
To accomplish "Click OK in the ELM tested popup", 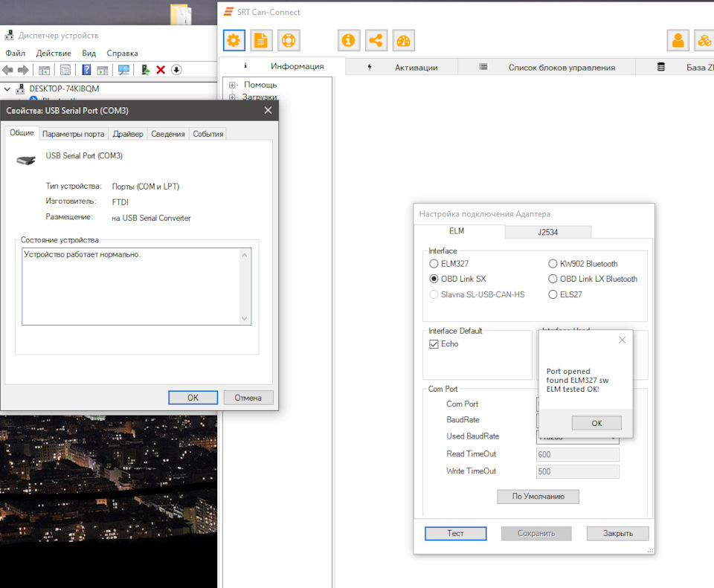I will click(596, 423).
